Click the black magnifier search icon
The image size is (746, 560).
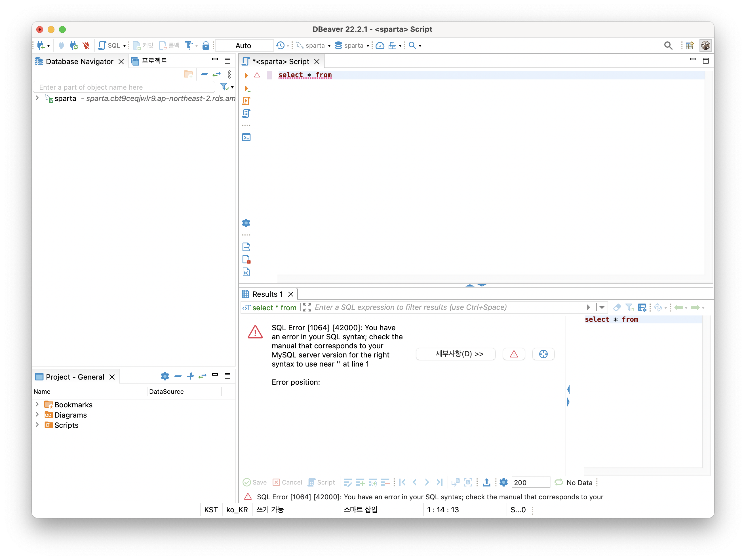tap(668, 46)
